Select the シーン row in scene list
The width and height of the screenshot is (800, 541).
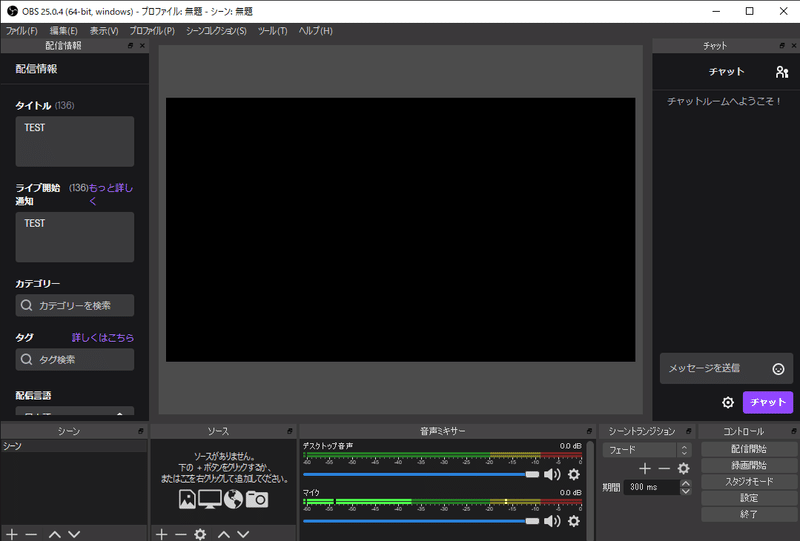tap(74, 446)
